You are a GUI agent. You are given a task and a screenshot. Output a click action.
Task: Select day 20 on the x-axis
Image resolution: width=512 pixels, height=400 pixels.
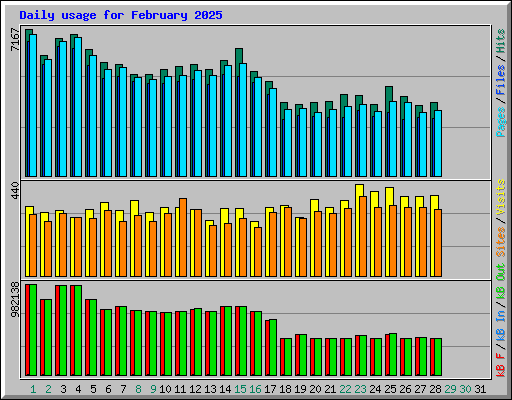(x=315, y=389)
